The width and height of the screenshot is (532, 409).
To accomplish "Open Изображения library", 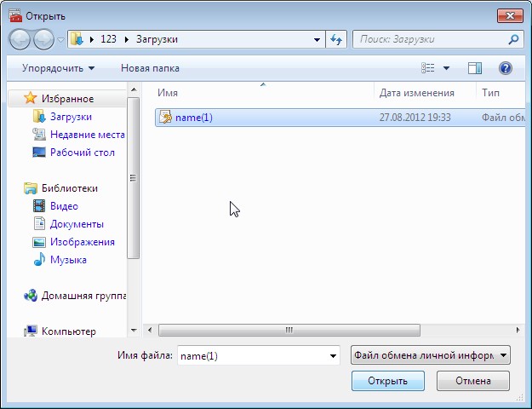I will click(83, 242).
